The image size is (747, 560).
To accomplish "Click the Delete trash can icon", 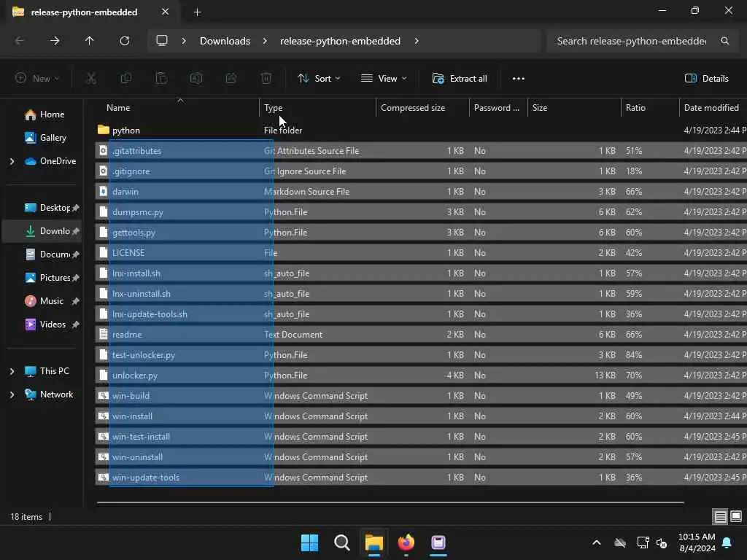I will pos(266,79).
